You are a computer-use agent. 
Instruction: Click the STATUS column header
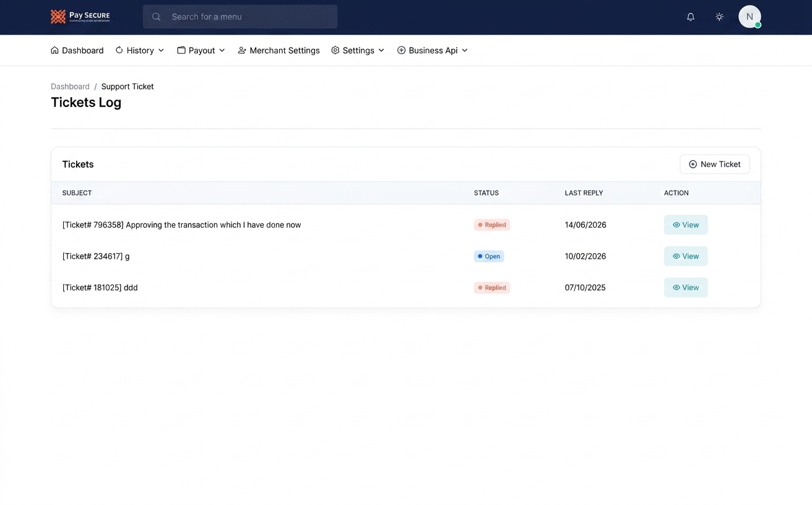486,193
